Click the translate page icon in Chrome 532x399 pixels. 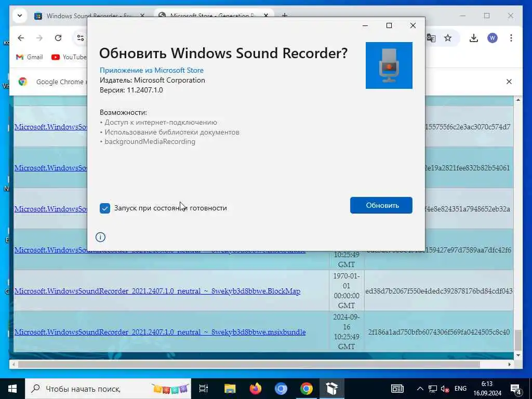[x=431, y=38]
